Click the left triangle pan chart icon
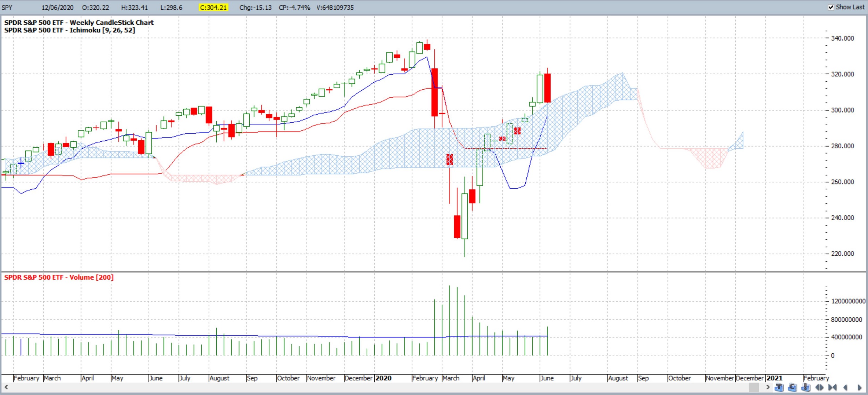868x395 pixels. coord(845,387)
